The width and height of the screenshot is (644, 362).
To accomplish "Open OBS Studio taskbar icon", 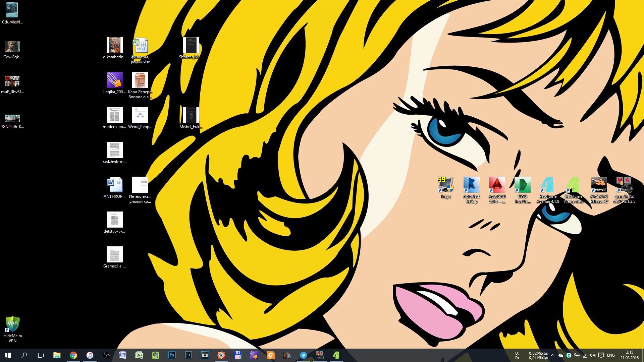I will point(106,355).
